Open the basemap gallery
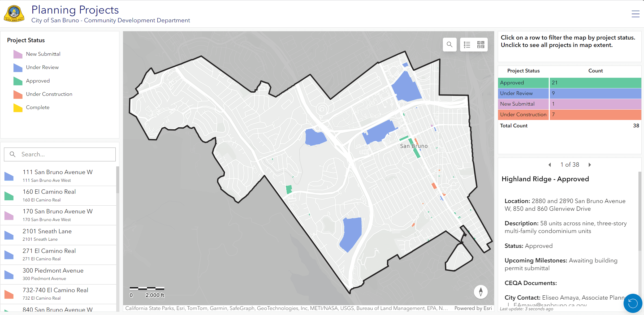 (481, 44)
